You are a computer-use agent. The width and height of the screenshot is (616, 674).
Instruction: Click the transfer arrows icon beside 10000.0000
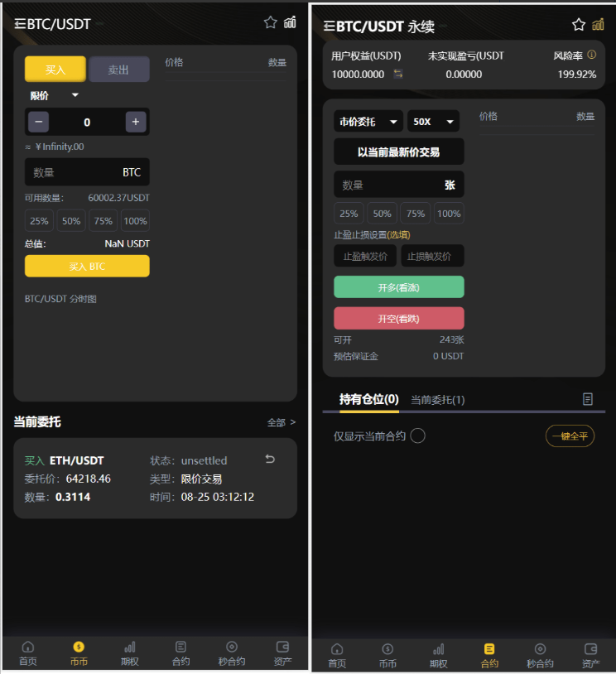coord(398,74)
